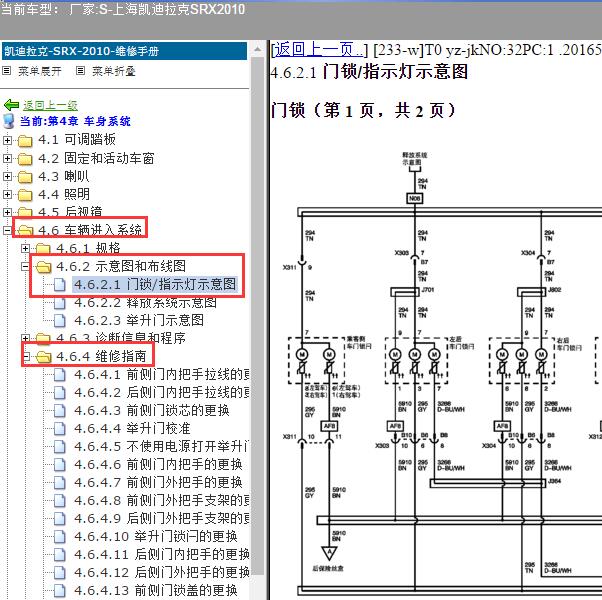Viewport: 602px width, 600px height.
Task: Click the 当前:第4章 车身系统 heading
Action: (x=75, y=121)
